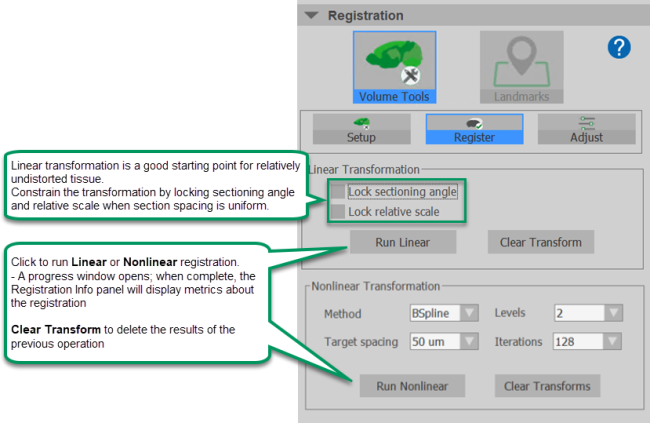
Task: Switch to the Setup tab
Action: tap(361, 129)
